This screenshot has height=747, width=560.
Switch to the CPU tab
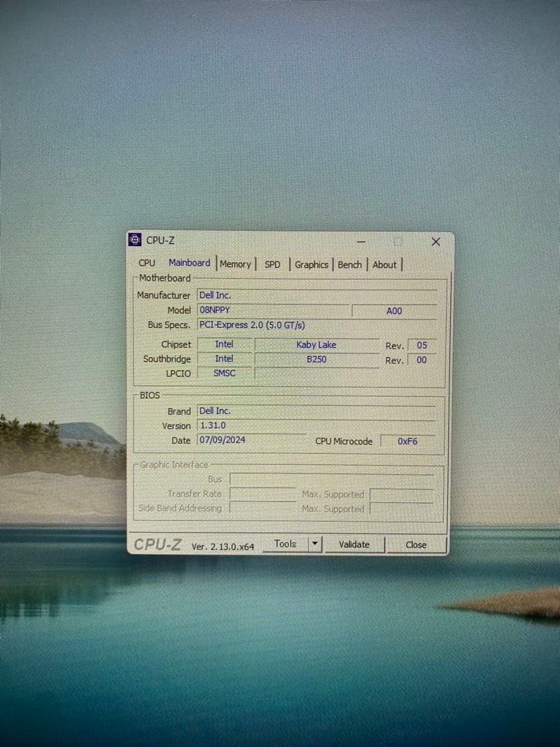pyautogui.click(x=146, y=264)
